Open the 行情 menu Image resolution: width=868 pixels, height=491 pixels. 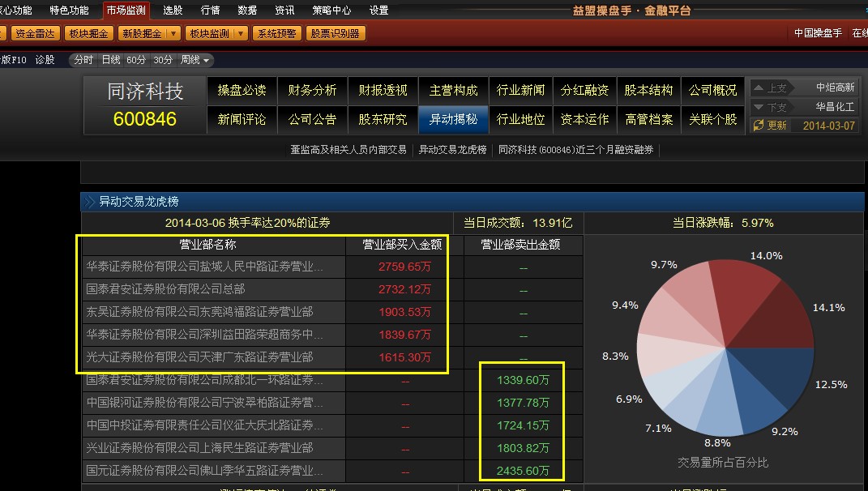(211, 10)
